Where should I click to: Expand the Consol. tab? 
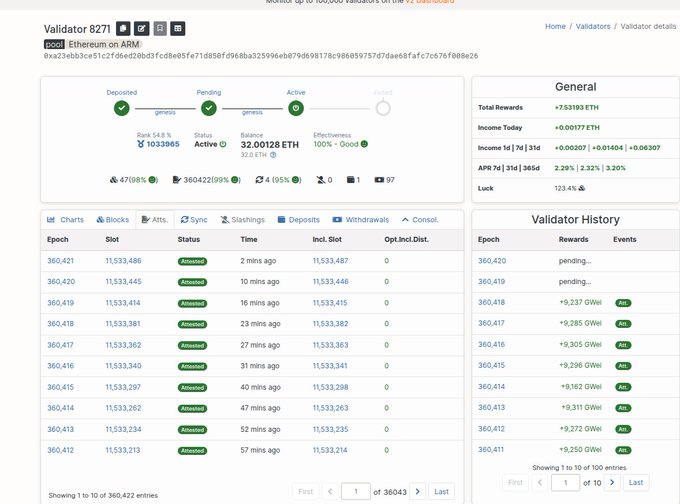coord(420,219)
